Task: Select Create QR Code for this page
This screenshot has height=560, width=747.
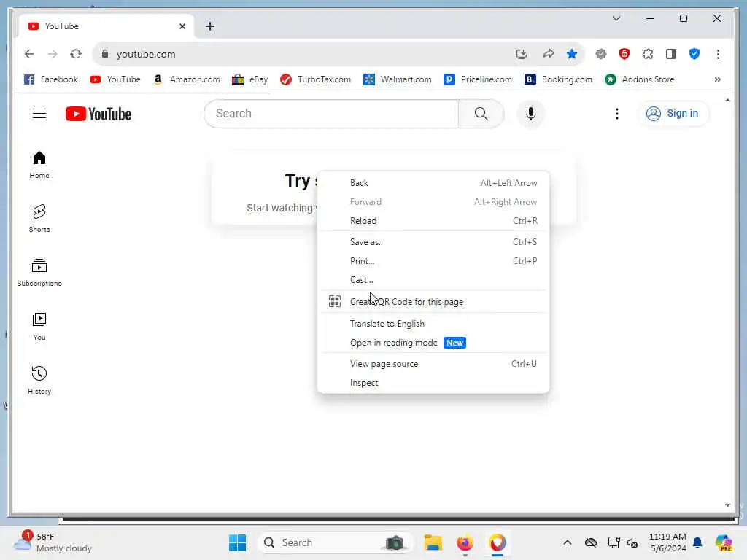Action: pos(433,302)
